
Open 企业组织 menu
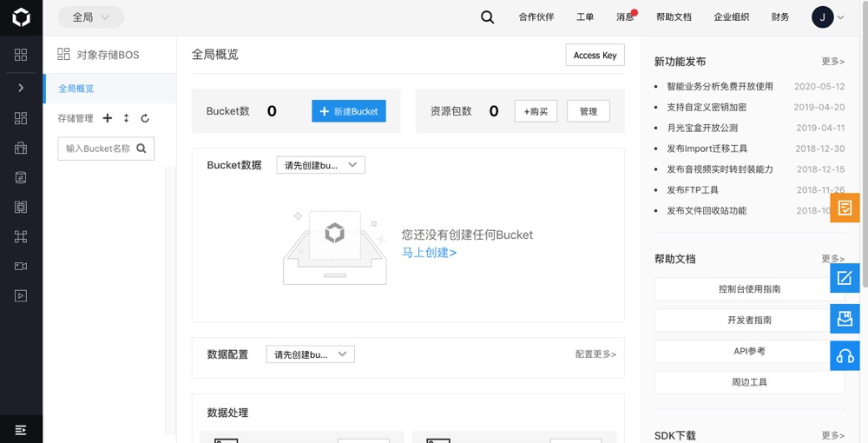click(x=731, y=17)
